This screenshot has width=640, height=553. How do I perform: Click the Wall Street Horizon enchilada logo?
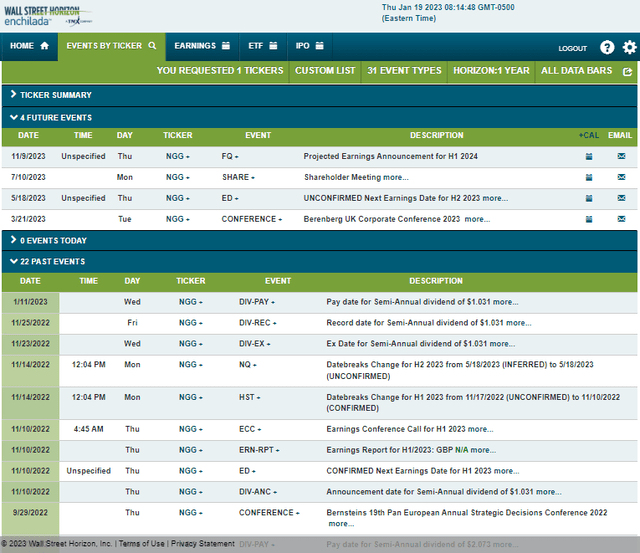pos(48,16)
